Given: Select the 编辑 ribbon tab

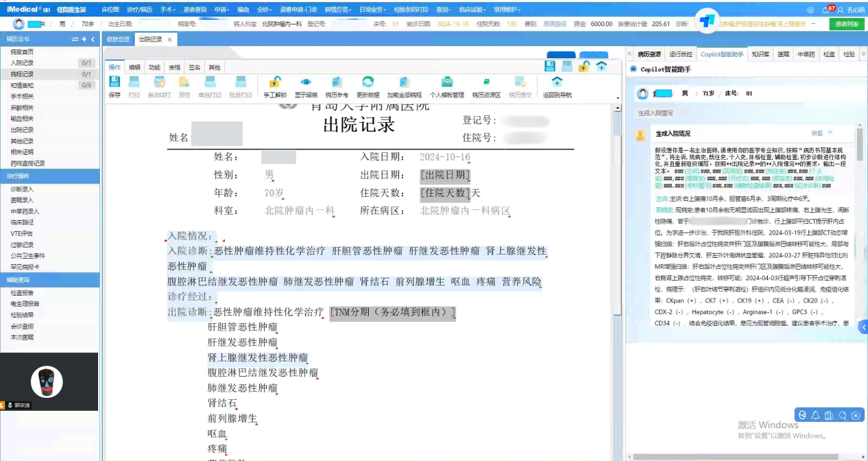Looking at the screenshot, I should tap(135, 67).
